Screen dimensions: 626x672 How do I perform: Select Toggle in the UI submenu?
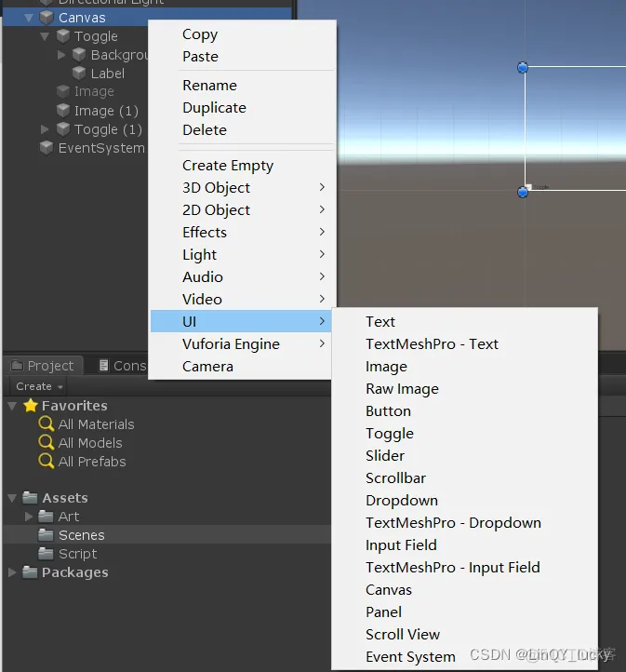pyautogui.click(x=464, y=434)
